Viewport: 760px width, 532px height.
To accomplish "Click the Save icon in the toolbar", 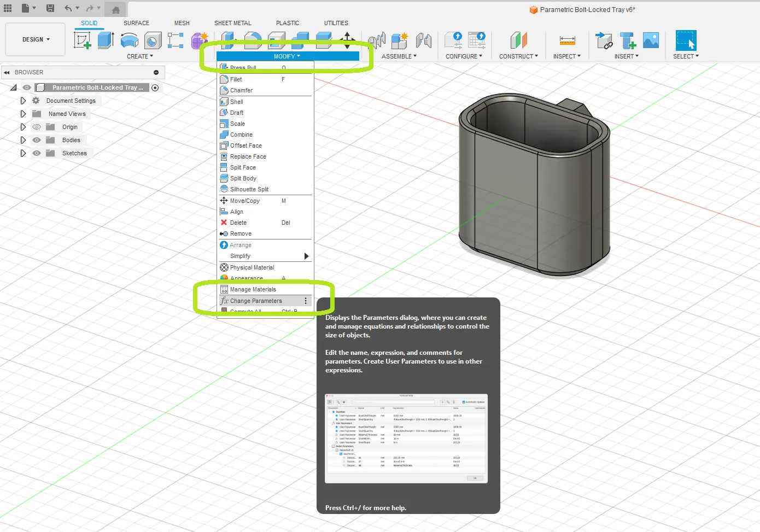I will click(50, 8).
